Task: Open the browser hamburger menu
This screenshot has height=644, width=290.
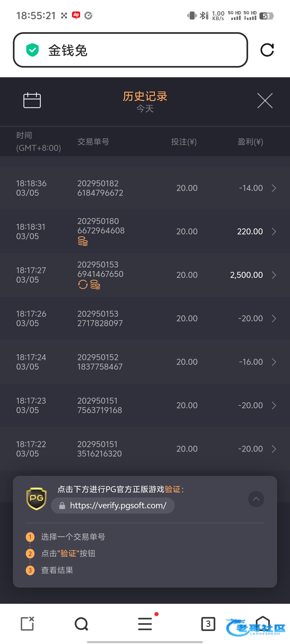Action: (145, 624)
